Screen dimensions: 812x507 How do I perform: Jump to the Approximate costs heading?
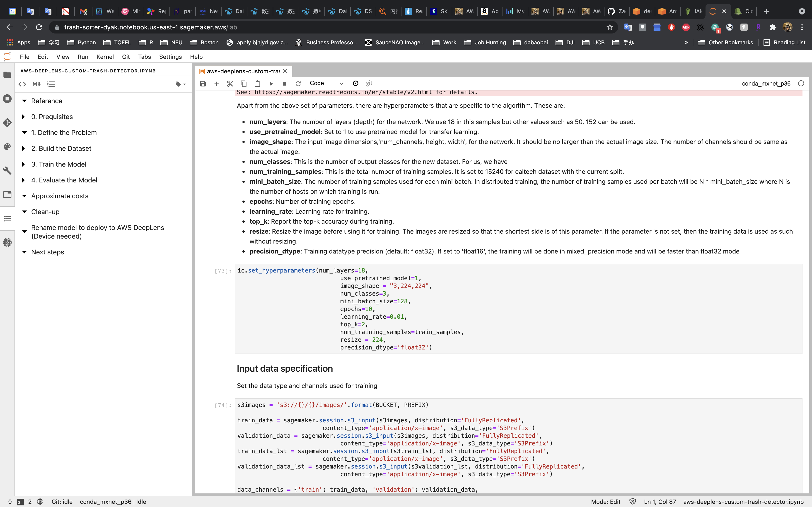click(60, 196)
